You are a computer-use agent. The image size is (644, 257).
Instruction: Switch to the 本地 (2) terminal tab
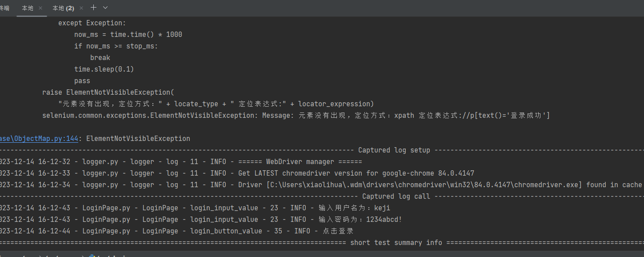[x=63, y=8]
